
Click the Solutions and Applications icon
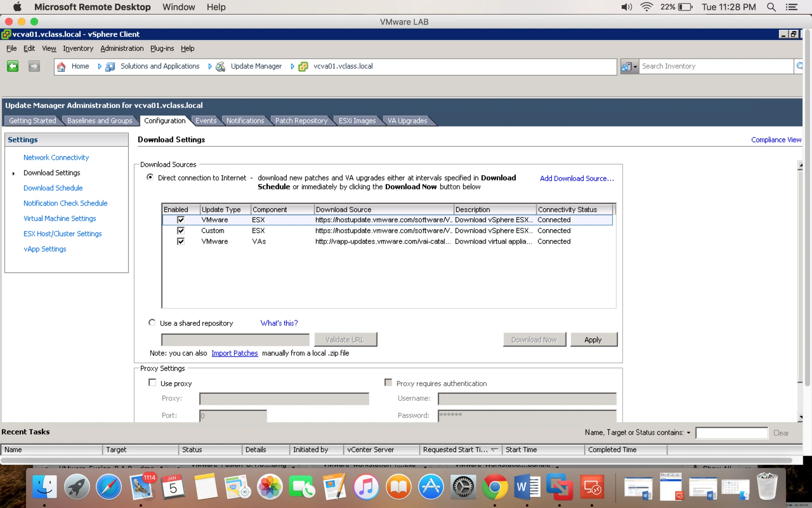[110, 66]
